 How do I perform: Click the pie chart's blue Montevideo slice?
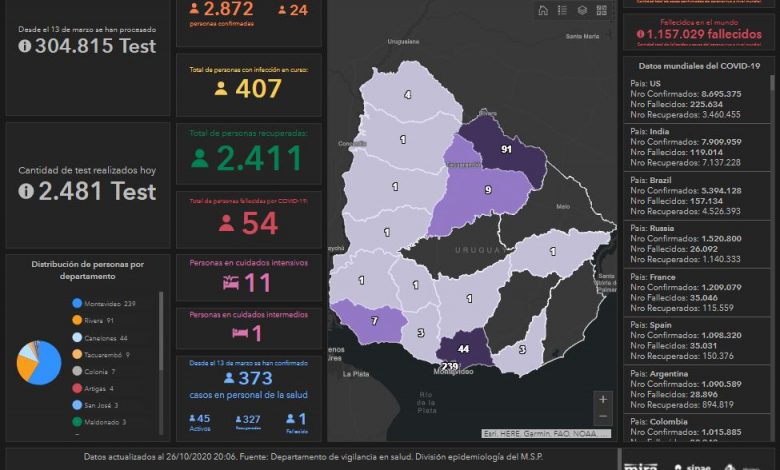point(49,369)
